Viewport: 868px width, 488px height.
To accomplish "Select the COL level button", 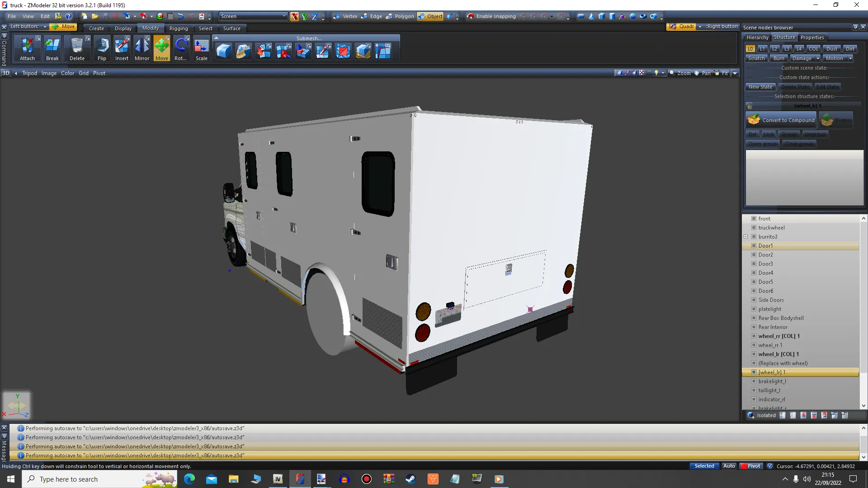I will 814,49.
